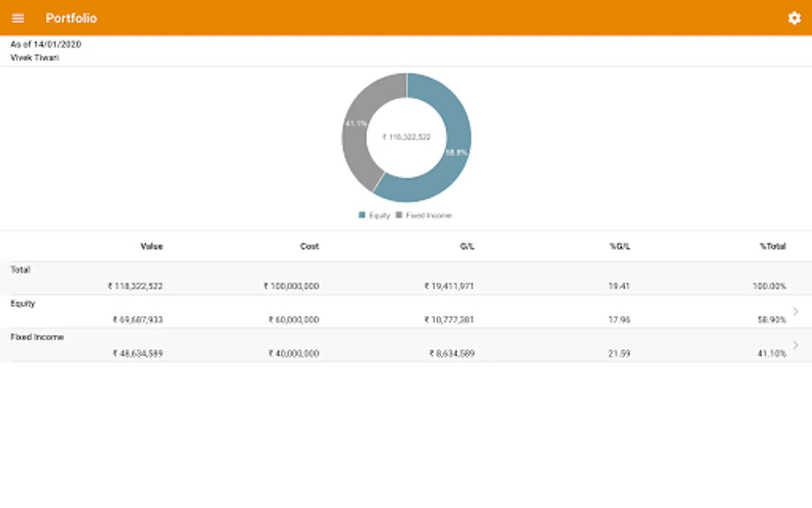Image resolution: width=812 pixels, height=508 pixels.
Task: Click the gray Fixed Income legend swatch
Action: click(399, 215)
